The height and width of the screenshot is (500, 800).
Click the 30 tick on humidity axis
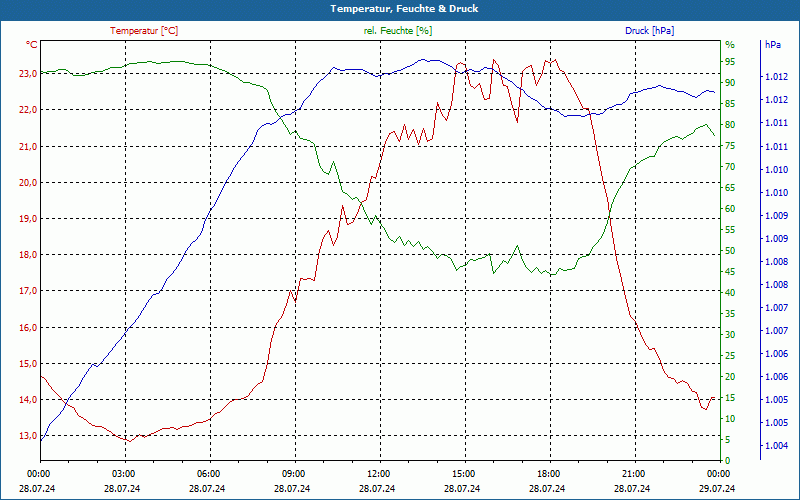coord(730,335)
